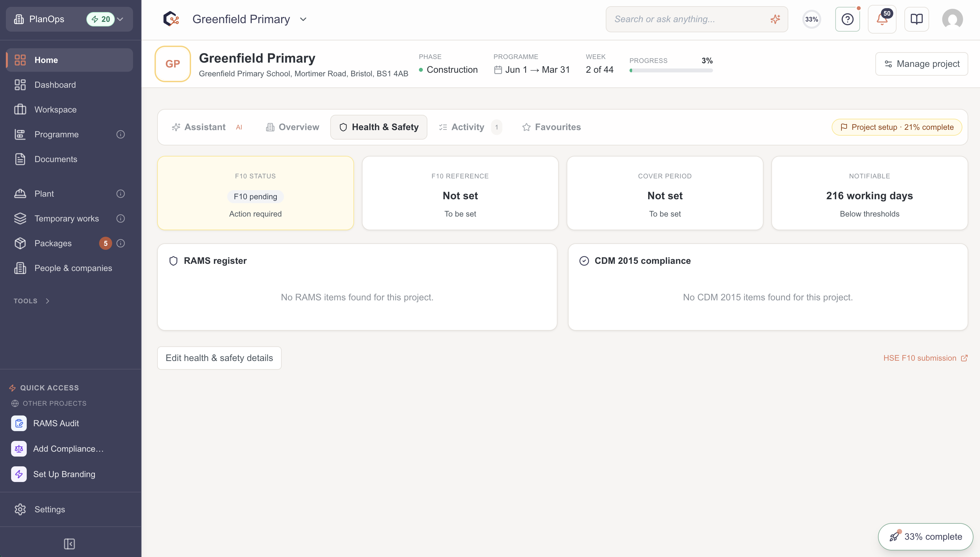The height and width of the screenshot is (557, 980).
Task: Click Project setup 21% complete pill
Action: (897, 127)
